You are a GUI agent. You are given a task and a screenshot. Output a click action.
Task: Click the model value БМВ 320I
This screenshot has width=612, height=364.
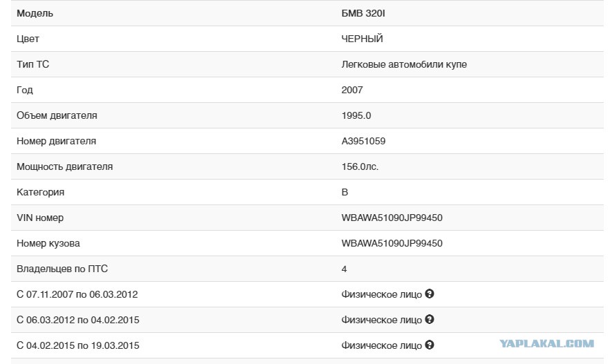tap(363, 13)
